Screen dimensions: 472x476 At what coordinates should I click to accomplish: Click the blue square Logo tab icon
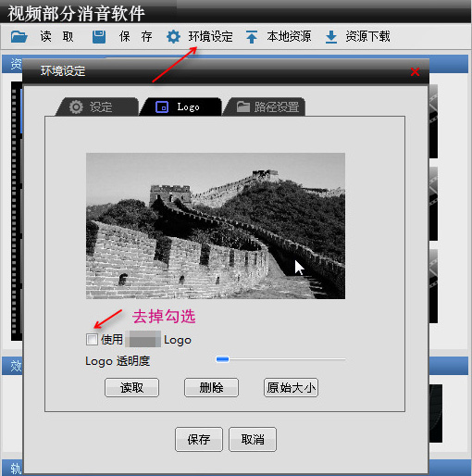162,107
